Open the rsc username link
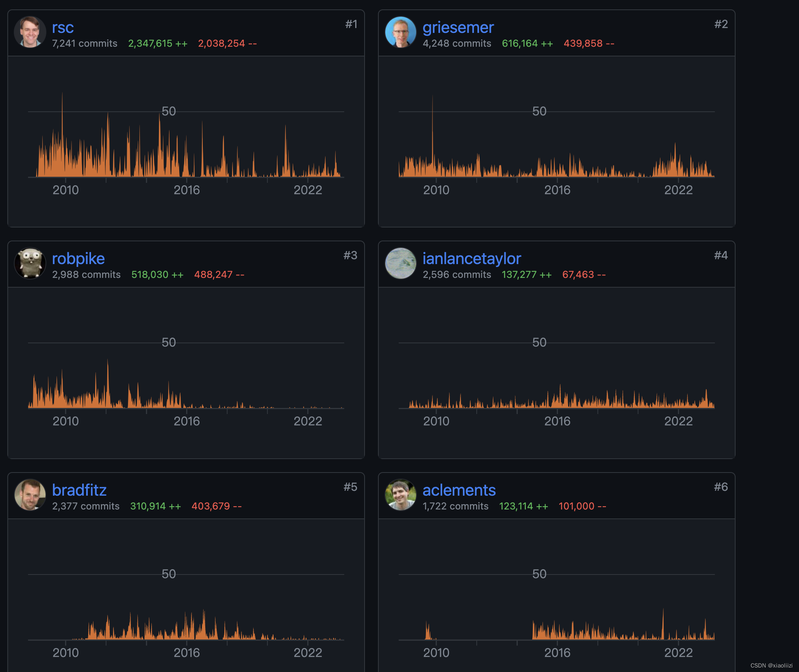 click(63, 28)
